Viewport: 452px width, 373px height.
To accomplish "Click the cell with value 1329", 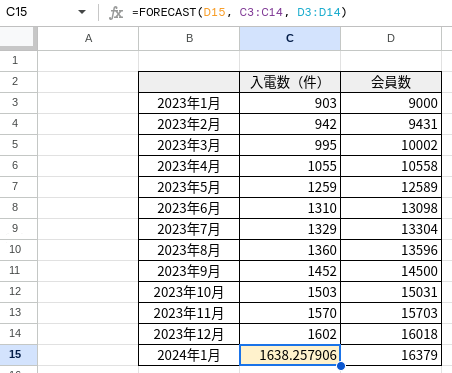I will pyautogui.click(x=290, y=229).
